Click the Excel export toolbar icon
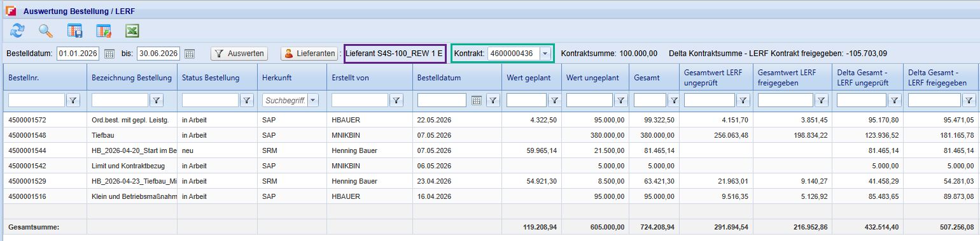Image resolution: width=980 pixels, height=241 pixels. point(132,30)
